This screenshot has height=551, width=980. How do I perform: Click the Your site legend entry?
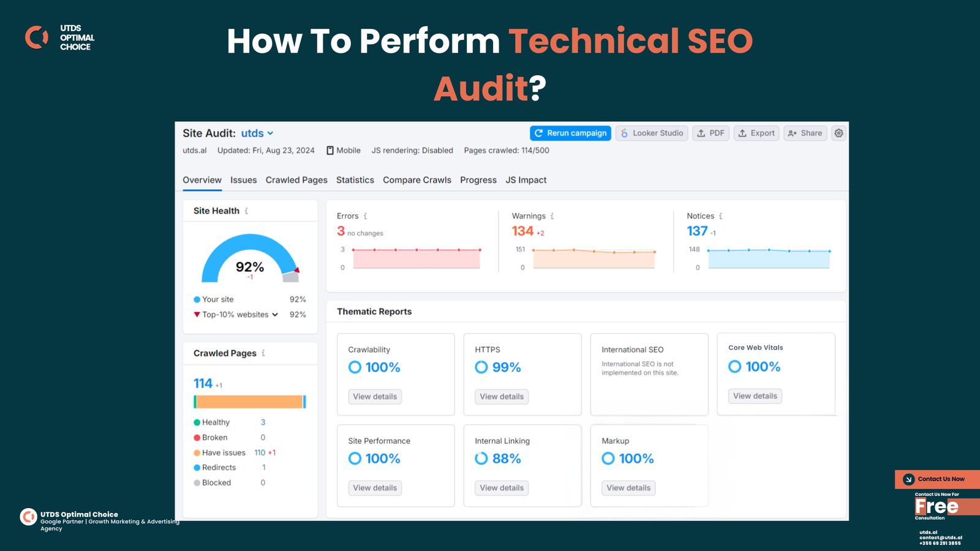(214, 299)
